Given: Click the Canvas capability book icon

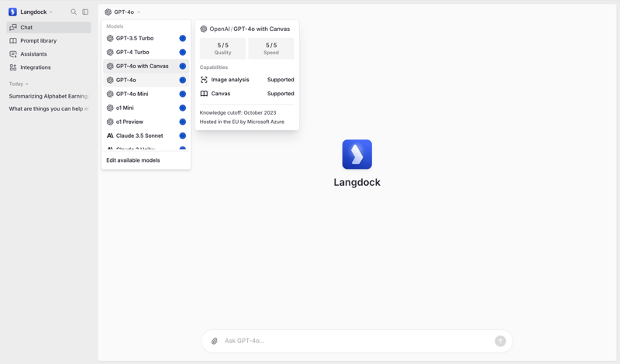Looking at the screenshot, I should [204, 94].
